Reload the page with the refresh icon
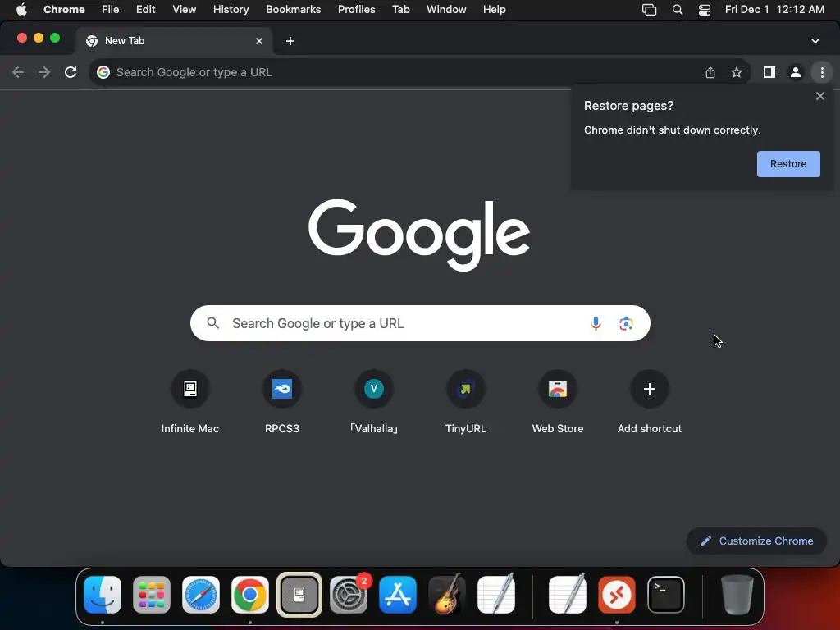 pos(71,72)
